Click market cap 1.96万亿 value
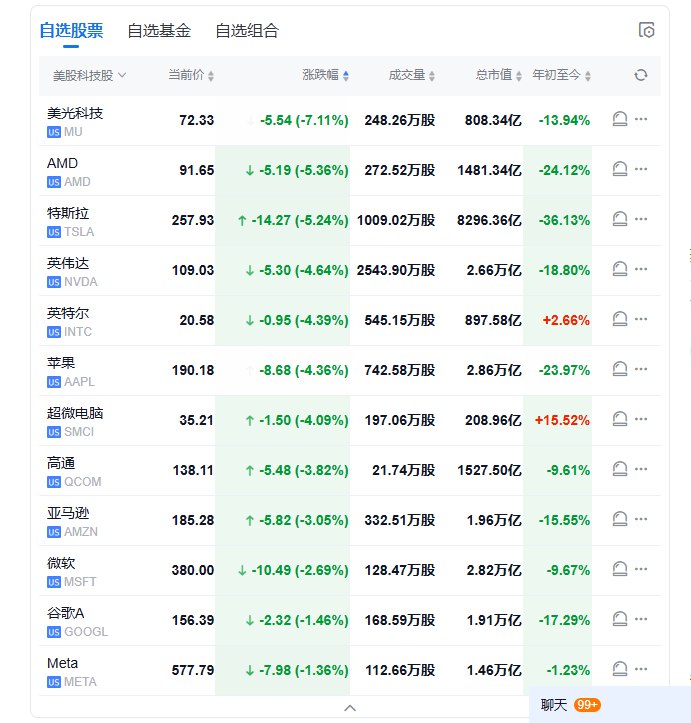The height and width of the screenshot is (723, 691). (494, 520)
